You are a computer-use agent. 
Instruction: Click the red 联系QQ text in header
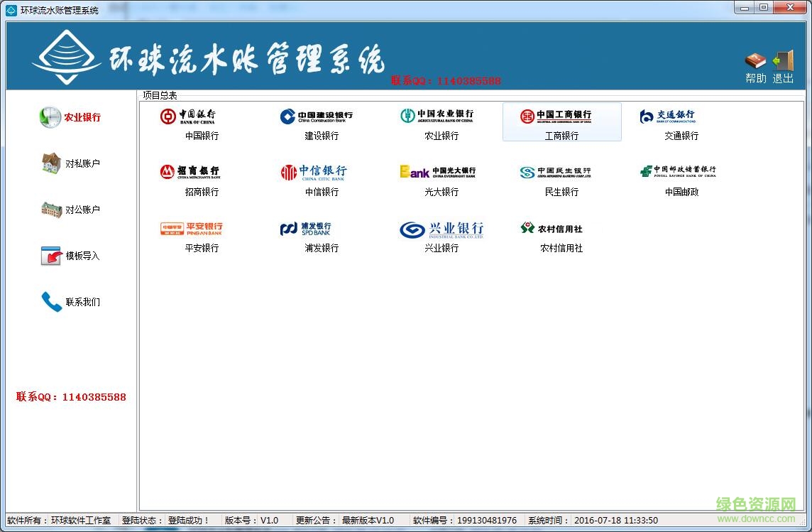tap(446, 80)
